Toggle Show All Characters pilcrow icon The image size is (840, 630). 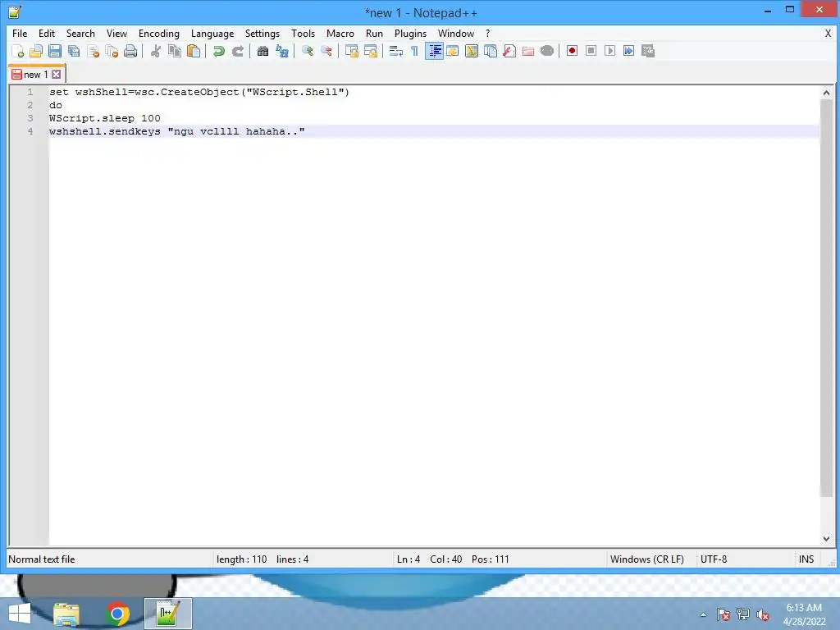click(414, 51)
